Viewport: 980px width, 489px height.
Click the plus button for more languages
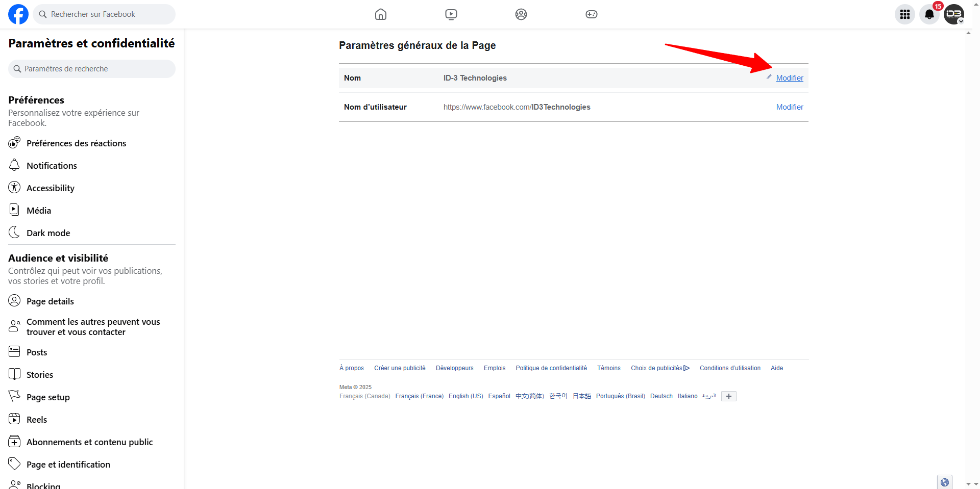(x=729, y=396)
